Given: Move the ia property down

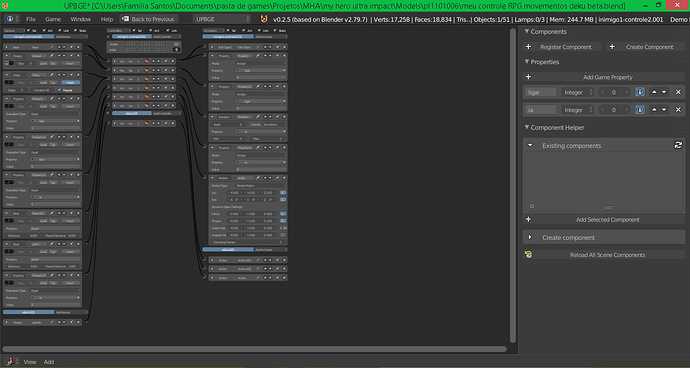Looking at the screenshot, I should tap(664, 110).
